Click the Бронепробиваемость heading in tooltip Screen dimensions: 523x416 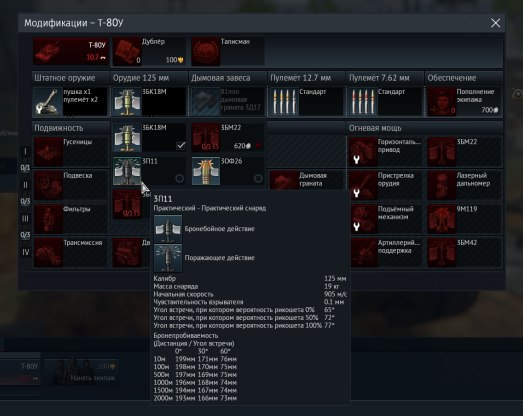185,336
